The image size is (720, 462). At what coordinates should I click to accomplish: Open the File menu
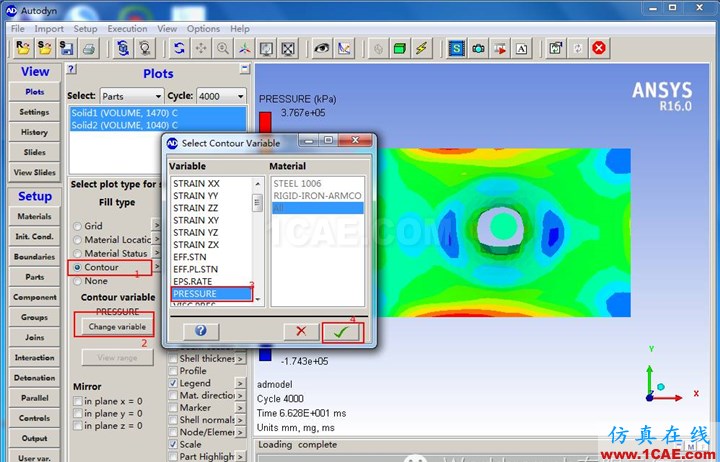17,28
